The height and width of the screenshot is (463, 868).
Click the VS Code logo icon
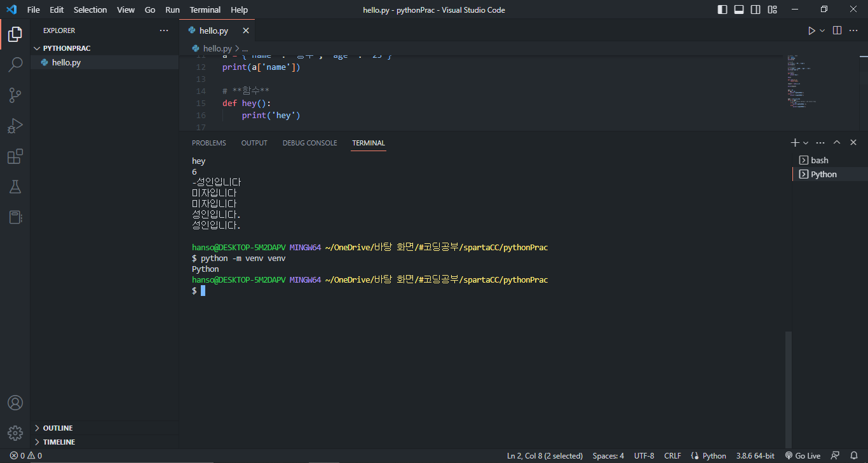tap(11, 10)
